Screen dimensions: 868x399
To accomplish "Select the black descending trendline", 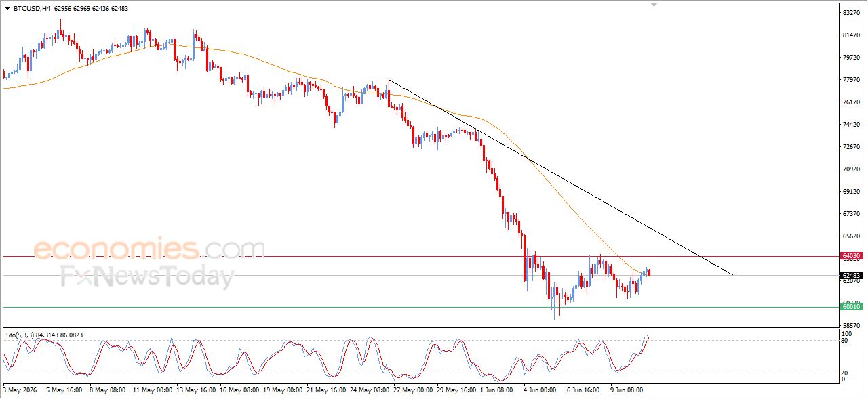I will [560, 177].
